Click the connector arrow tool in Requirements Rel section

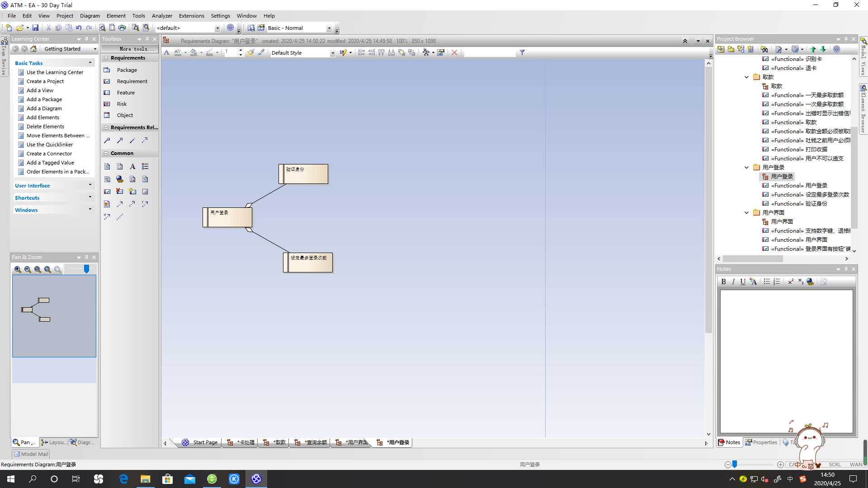point(119,140)
